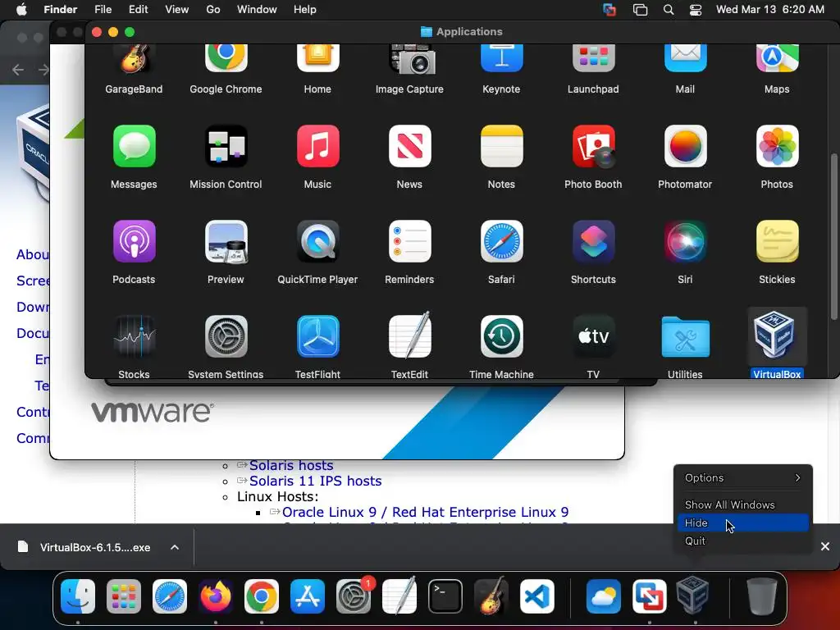Screen dimensions: 840x630
Task: Select the Photomator app icon
Action: pyautogui.click(x=685, y=146)
